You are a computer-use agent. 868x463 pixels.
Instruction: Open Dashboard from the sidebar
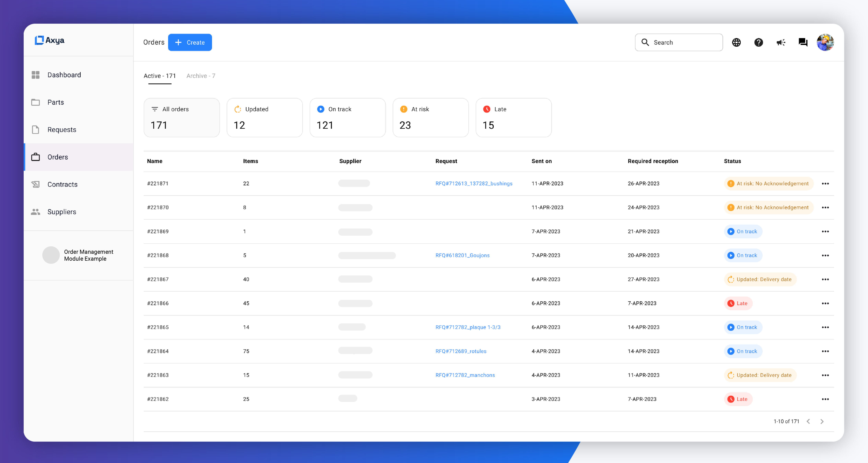(x=64, y=75)
